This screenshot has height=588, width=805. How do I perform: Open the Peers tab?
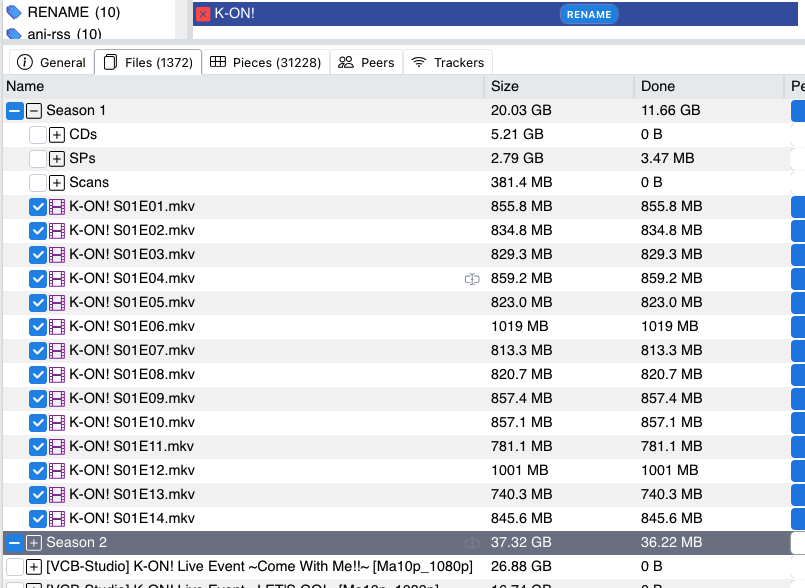pos(367,62)
